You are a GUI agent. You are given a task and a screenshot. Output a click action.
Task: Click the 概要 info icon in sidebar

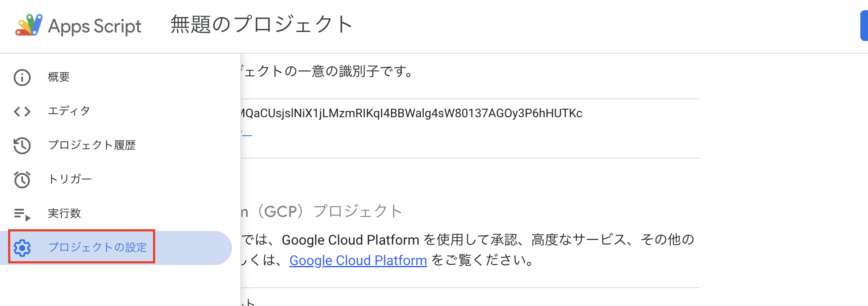pyautogui.click(x=22, y=77)
